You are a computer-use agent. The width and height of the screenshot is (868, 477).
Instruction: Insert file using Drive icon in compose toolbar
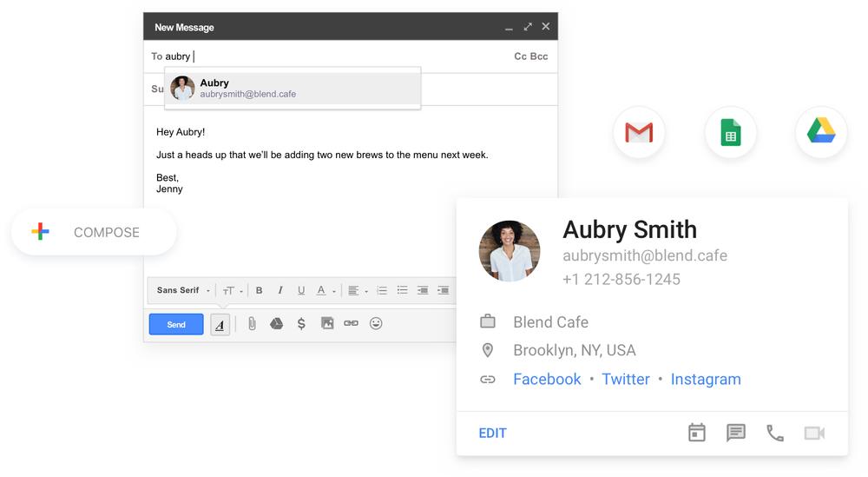[276, 323]
